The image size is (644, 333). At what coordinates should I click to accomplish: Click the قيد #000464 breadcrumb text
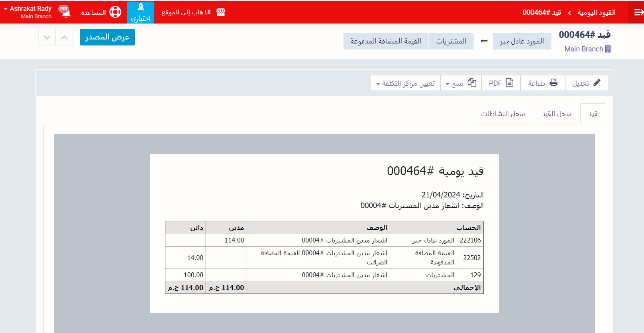coord(542,12)
